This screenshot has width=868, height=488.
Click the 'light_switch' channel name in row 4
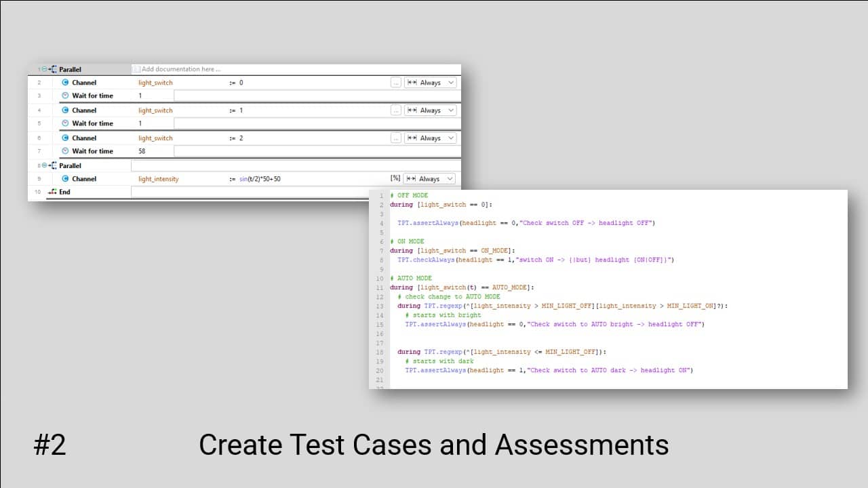pyautogui.click(x=155, y=110)
